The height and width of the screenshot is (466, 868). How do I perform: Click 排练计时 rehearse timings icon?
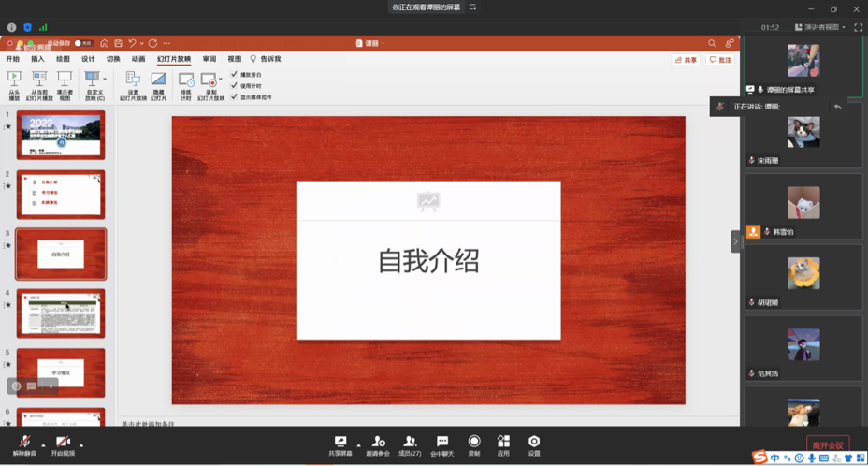point(186,80)
